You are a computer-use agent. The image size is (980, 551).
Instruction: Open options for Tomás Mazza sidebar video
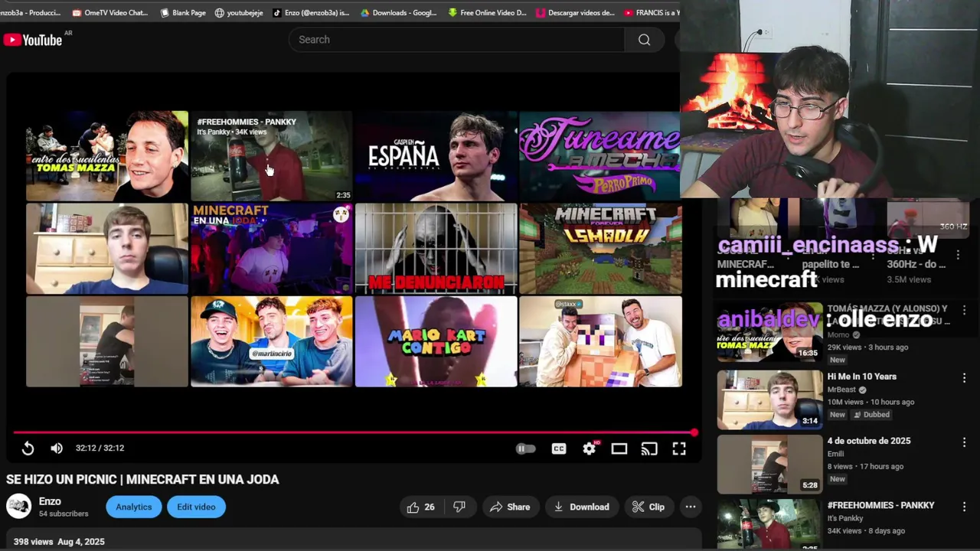964,311
